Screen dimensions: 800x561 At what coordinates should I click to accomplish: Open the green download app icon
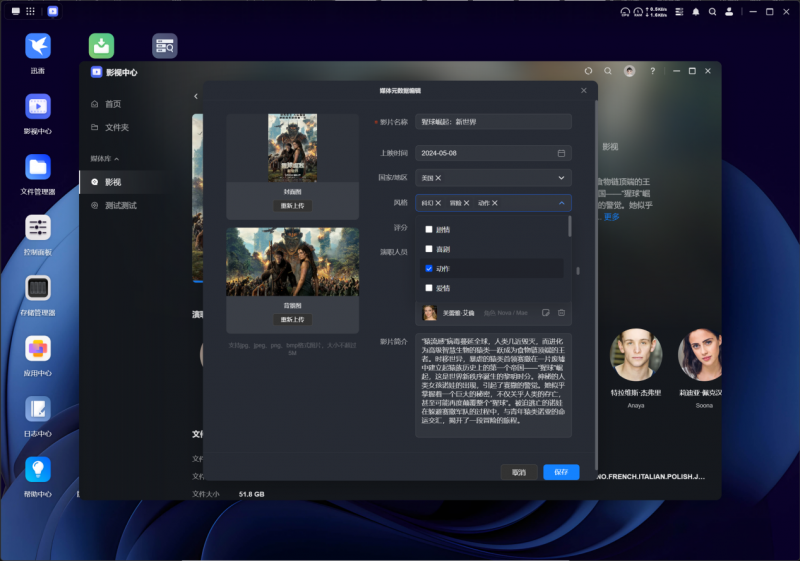[x=101, y=46]
